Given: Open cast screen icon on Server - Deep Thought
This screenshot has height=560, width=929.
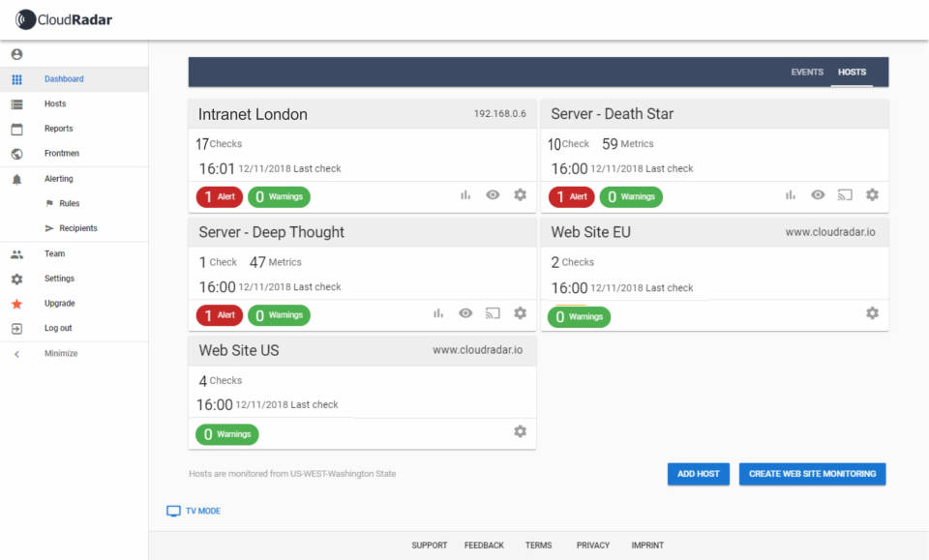Looking at the screenshot, I should (493, 313).
